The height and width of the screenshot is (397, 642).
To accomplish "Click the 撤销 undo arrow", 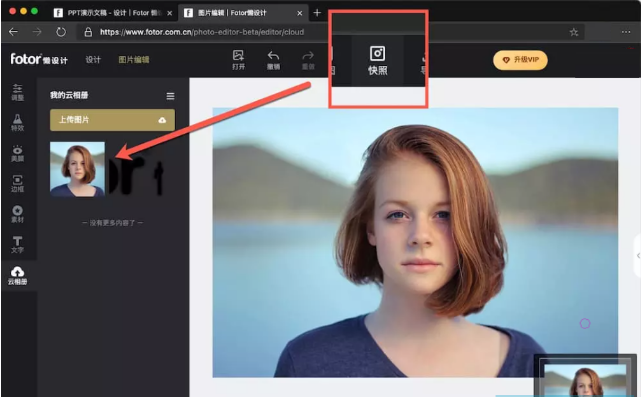I will click(274, 60).
